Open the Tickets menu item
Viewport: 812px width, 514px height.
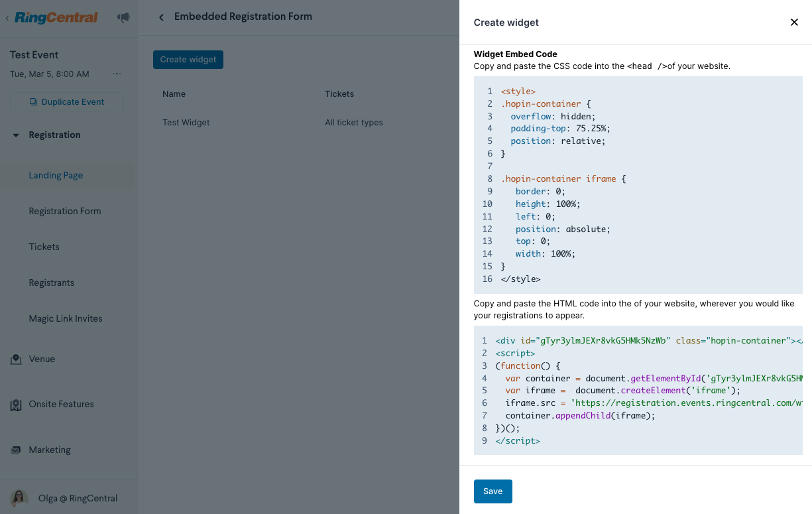click(44, 247)
